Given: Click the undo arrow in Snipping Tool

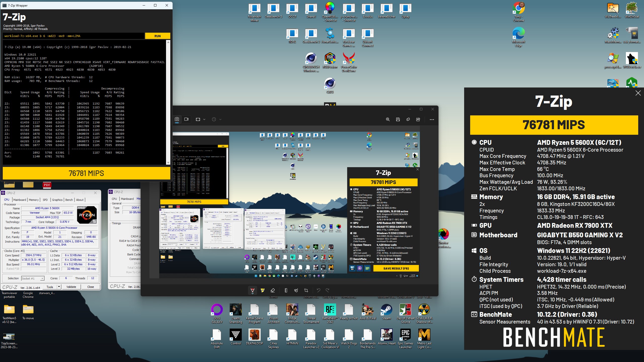Looking at the screenshot, I should click(x=318, y=290).
